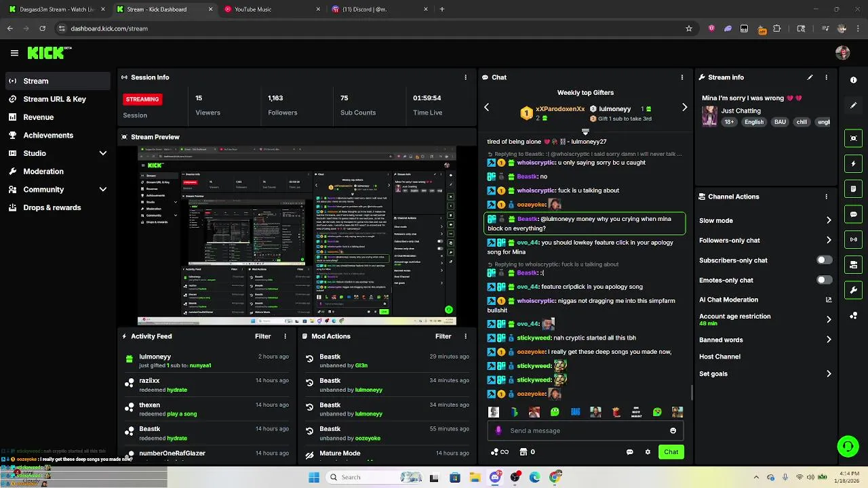Open Mod Actions three-dot menu
The image size is (868, 488).
click(x=465, y=336)
